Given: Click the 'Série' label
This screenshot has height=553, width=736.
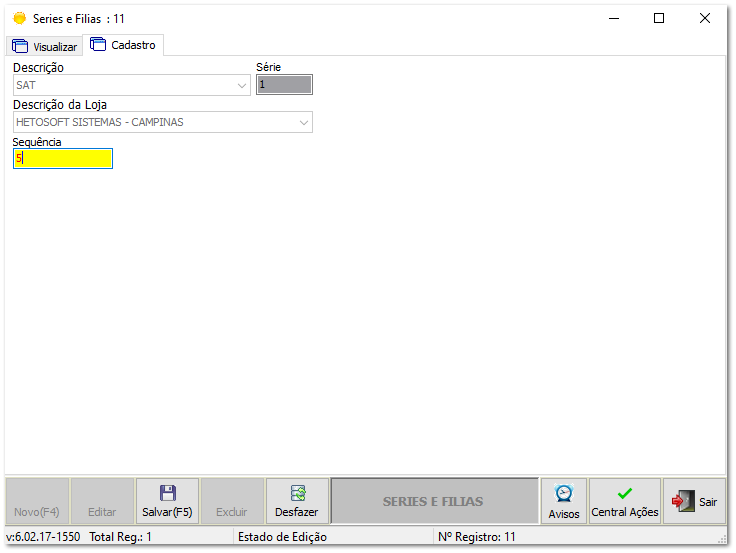Looking at the screenshot, I should (268, 67).
